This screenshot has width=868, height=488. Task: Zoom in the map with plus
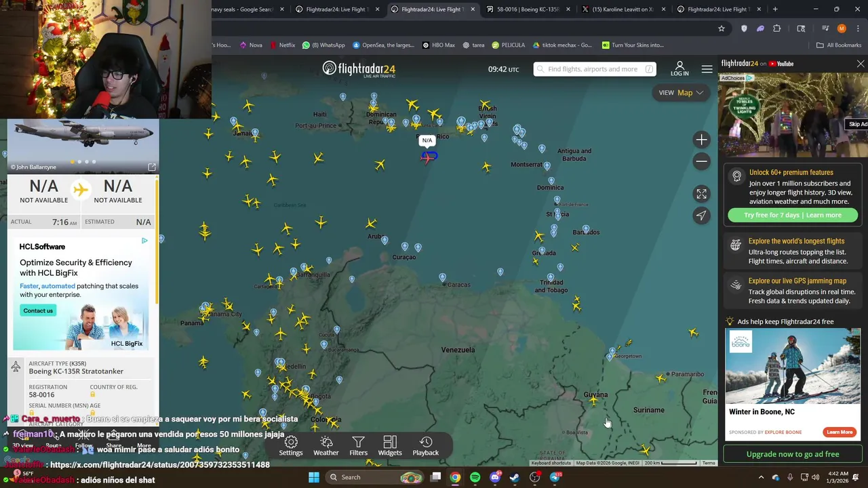701,140
